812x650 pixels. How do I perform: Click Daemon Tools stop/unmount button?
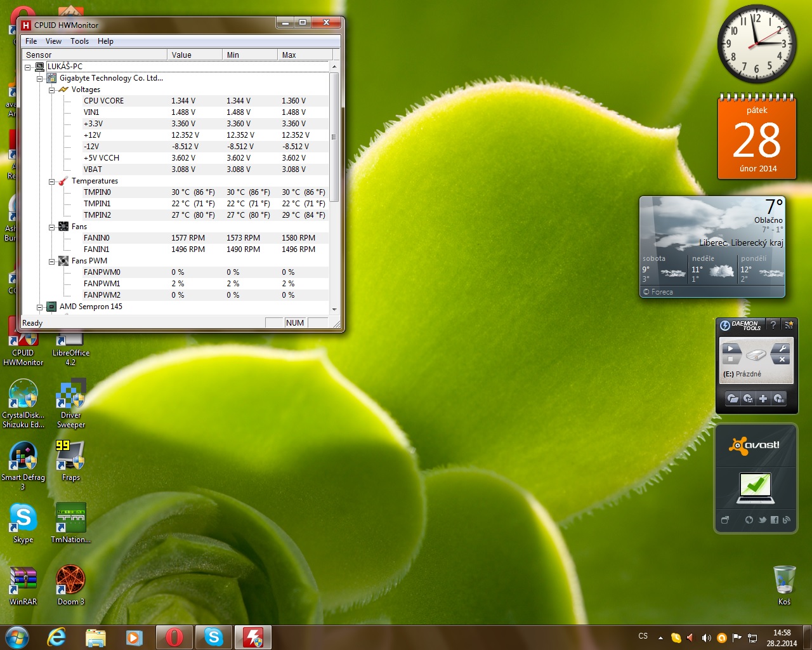pyautogui.click(x=730, y=359)
